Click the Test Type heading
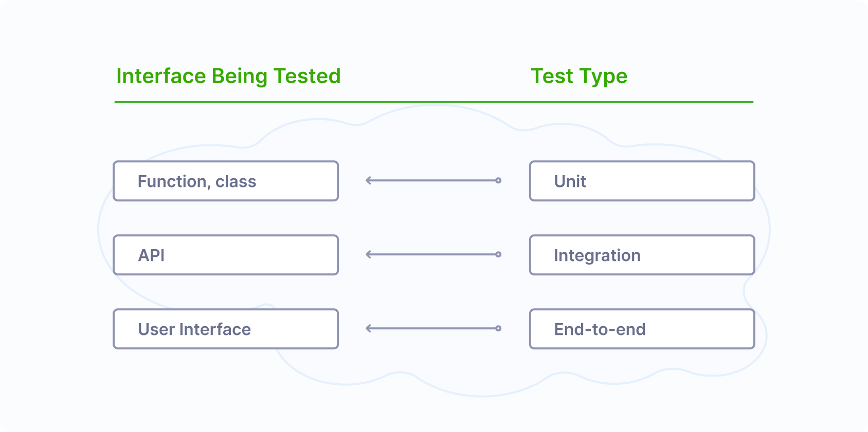Image resolution: width=868 pixels, height=432 pixels. (x=579, y=76)
